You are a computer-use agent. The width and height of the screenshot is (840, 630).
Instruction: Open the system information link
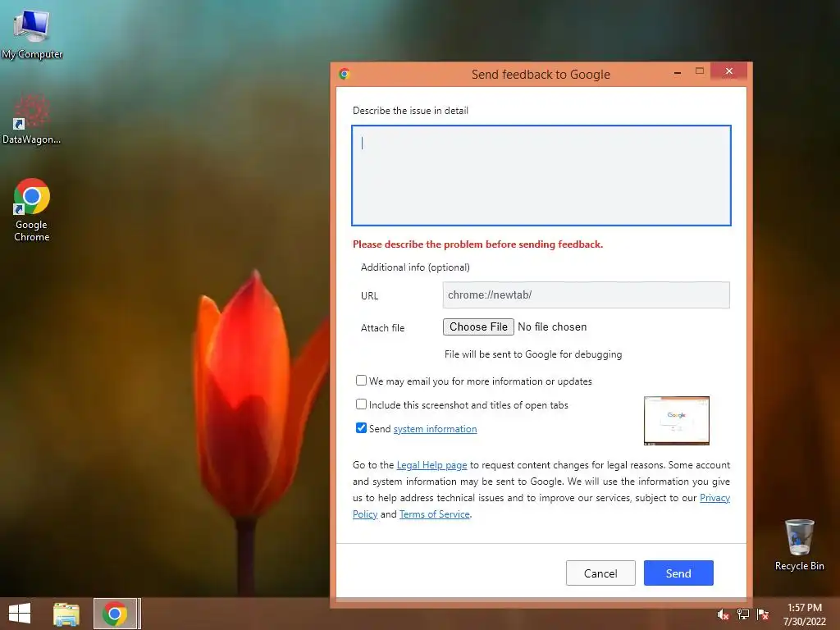pyautogui.click(x=435, y=428)
